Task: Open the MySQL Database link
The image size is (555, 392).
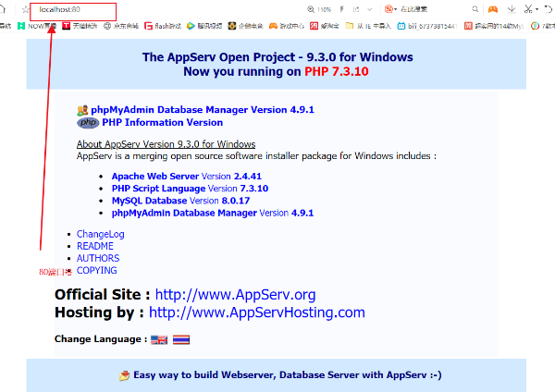Action: (181, 201)
